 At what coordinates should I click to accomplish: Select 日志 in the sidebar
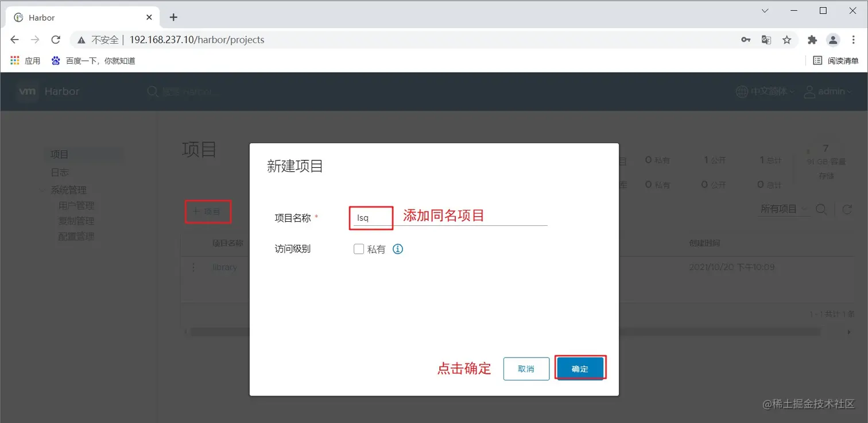pyautogui.click(x=60, y=172)
